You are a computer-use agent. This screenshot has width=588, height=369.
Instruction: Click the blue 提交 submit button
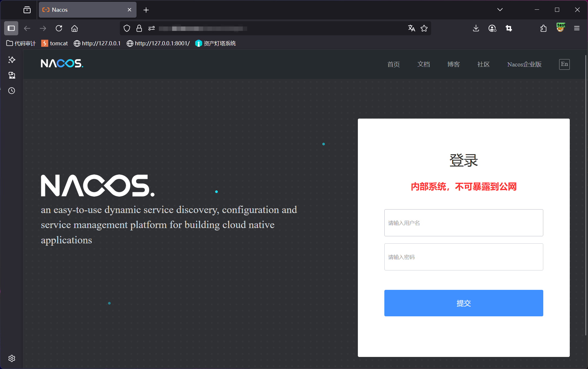point(464,303)
